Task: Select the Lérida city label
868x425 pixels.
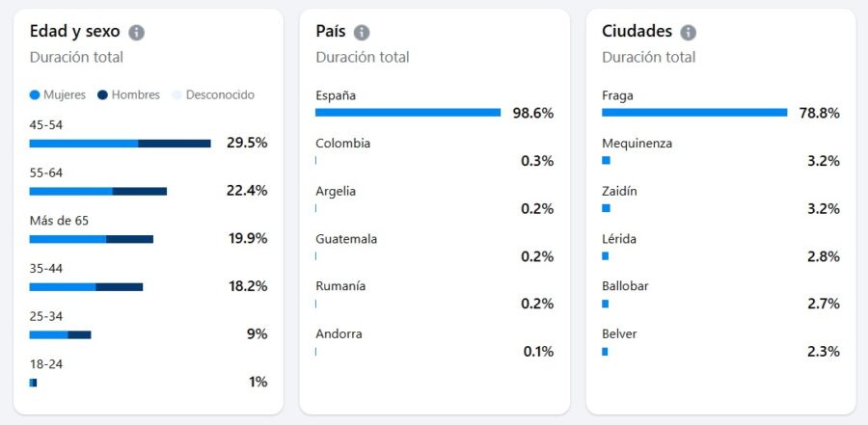Action: click(619, 239)
